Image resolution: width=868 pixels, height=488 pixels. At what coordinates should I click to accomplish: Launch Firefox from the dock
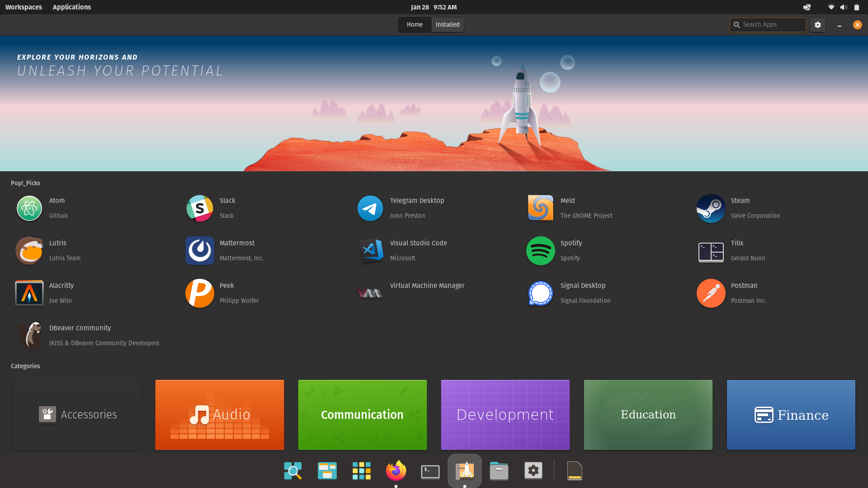396,470
